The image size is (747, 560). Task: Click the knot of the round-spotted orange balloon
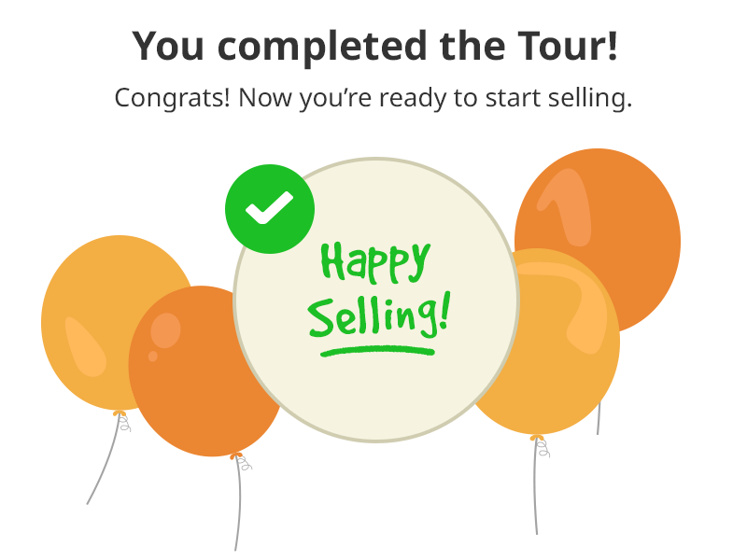pos(243,461)
